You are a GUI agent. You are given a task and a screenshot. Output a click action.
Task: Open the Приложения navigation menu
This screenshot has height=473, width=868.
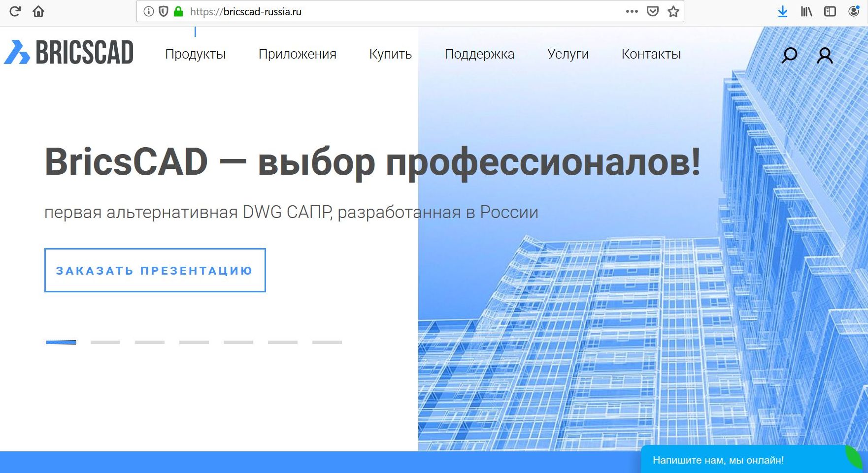298,54
